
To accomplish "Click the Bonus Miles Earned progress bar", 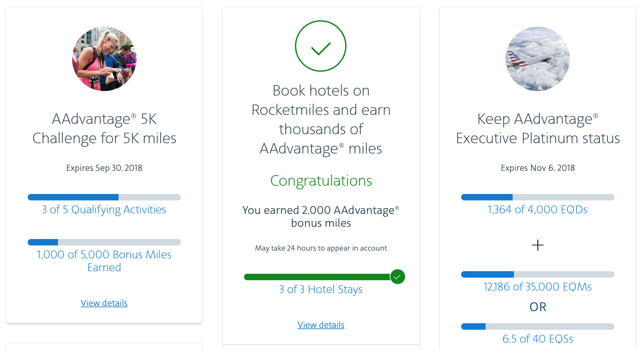I will point(104,242).
